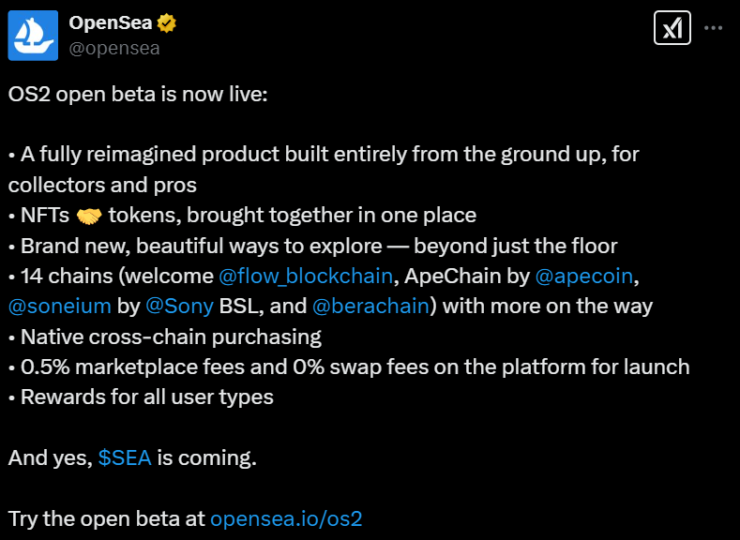Viewport: 740px width, 540px height.
Task: Open the @flow_blockchain mention
Action: (x=306, y=276)
